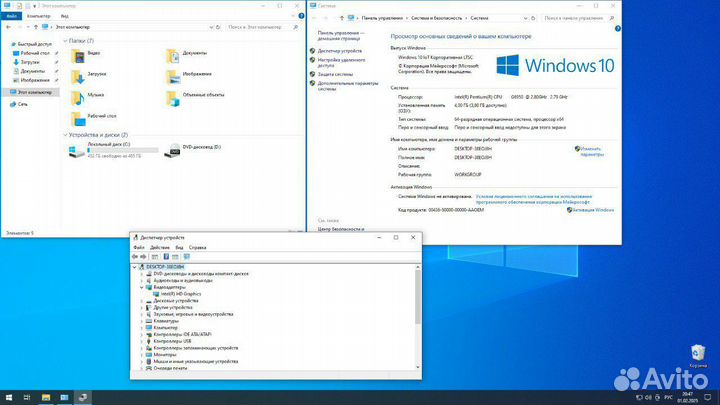Open the notification center on taskbar
720x405 pixels.
click(x=708, y=397)
